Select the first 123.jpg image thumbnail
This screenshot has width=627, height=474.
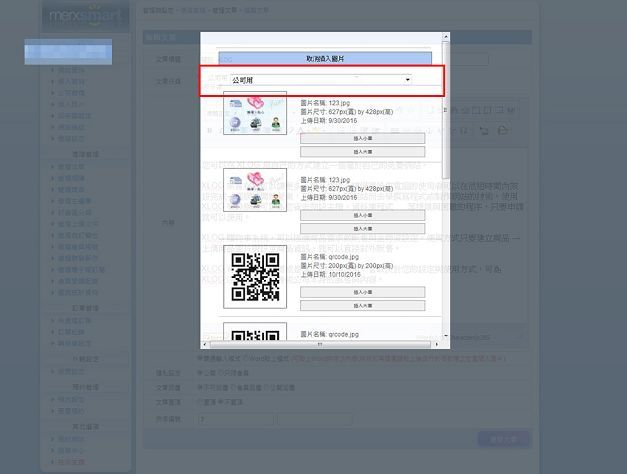click(255, 113)
